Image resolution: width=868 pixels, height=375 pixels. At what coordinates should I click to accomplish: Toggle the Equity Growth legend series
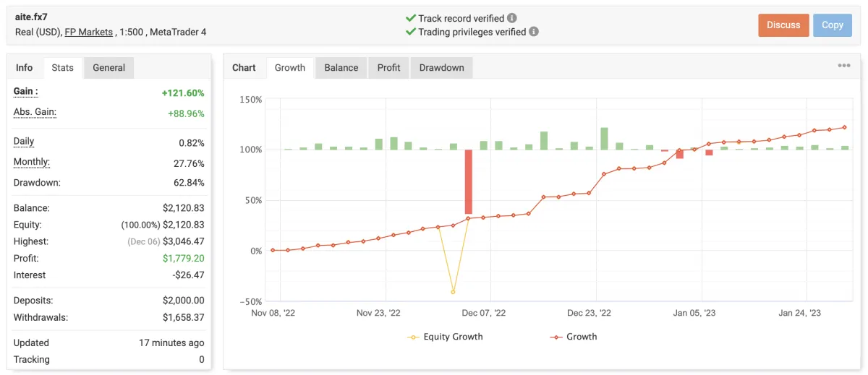coord(446,337)
